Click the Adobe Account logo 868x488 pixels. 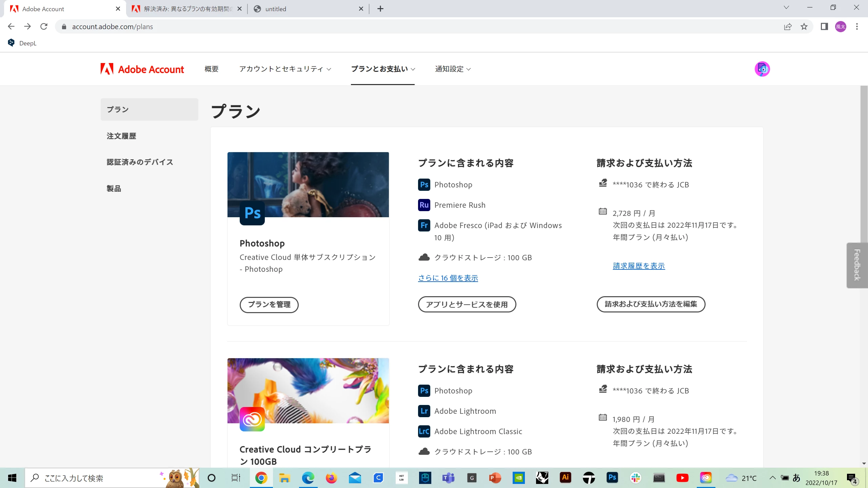point(142,69)
